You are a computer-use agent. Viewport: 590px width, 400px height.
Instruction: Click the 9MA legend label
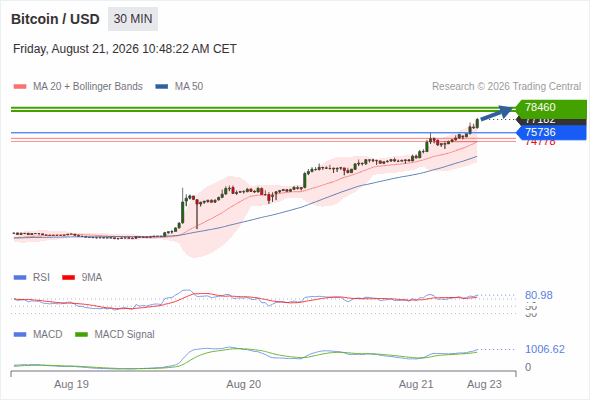click(92, 278)
